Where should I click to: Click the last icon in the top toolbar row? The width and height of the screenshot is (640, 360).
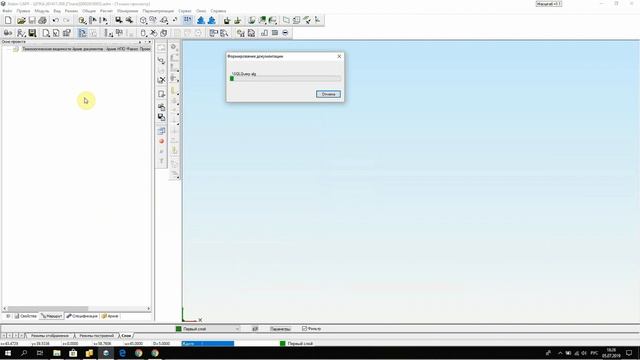point(318,20)
